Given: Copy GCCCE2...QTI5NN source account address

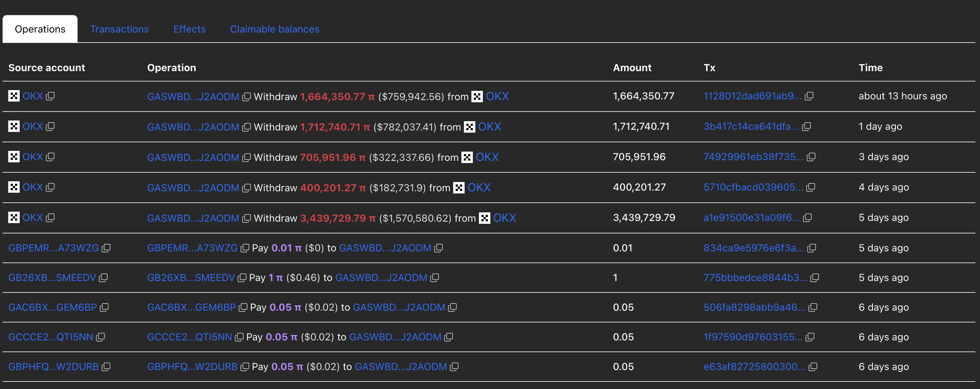Looking at the screenshot, I should tap(101, 337).
